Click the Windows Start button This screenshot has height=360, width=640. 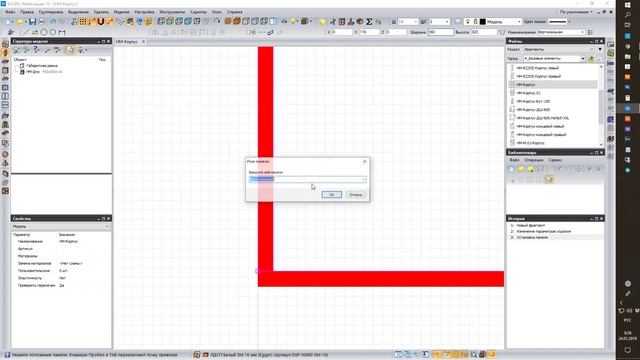pos(628,4)
